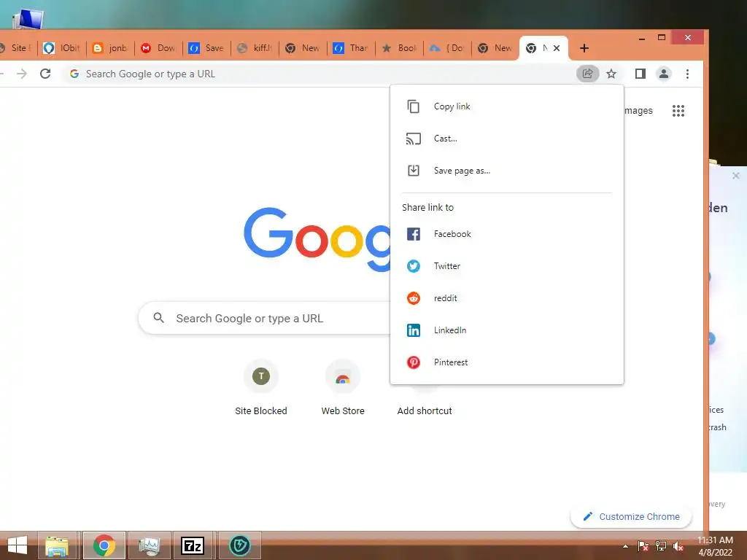Open the side panel icon
This screenshot has width=747, height=560.
coord(640,74)
